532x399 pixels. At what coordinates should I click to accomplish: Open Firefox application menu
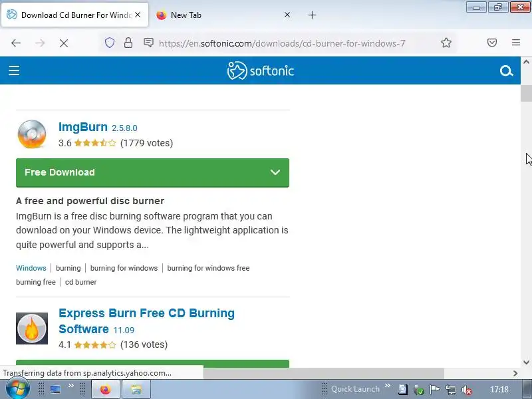coord(516,43)
